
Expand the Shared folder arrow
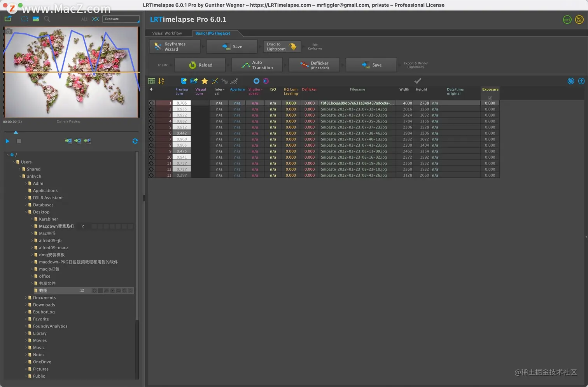coord(20,169)
